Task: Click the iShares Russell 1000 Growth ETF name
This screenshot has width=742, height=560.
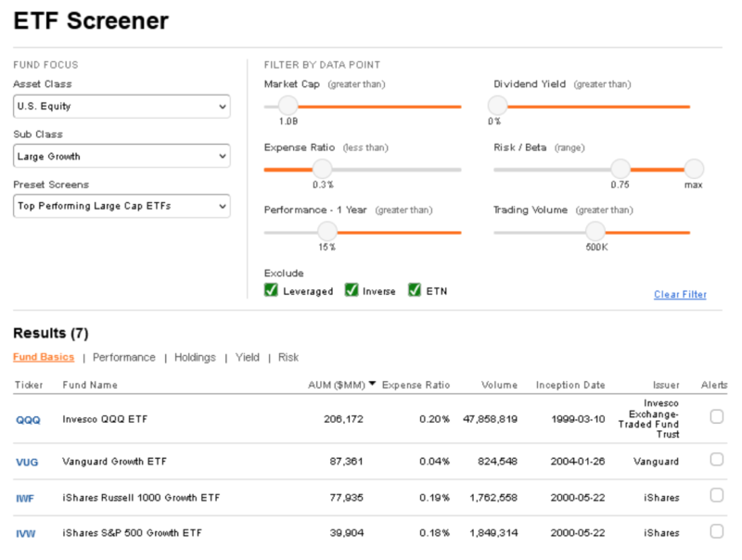Action: pos(141,498)
